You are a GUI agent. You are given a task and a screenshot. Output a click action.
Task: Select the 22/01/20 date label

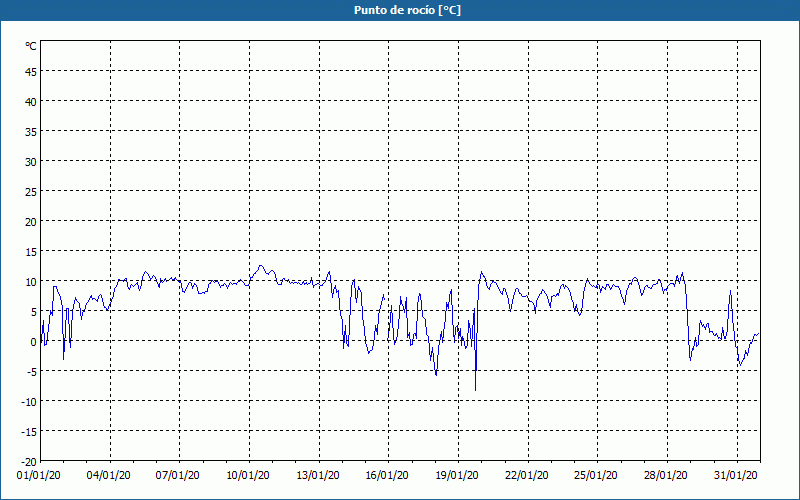point(527,475)
